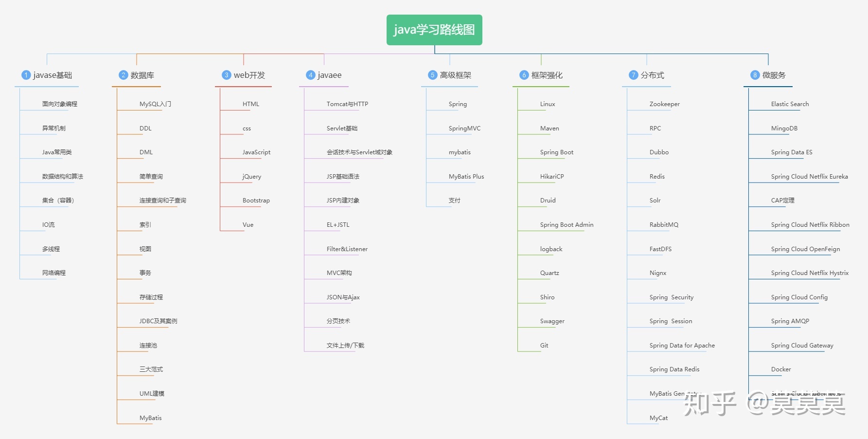Click the Bootstrap node
The image size is (868, 439).
256,201
